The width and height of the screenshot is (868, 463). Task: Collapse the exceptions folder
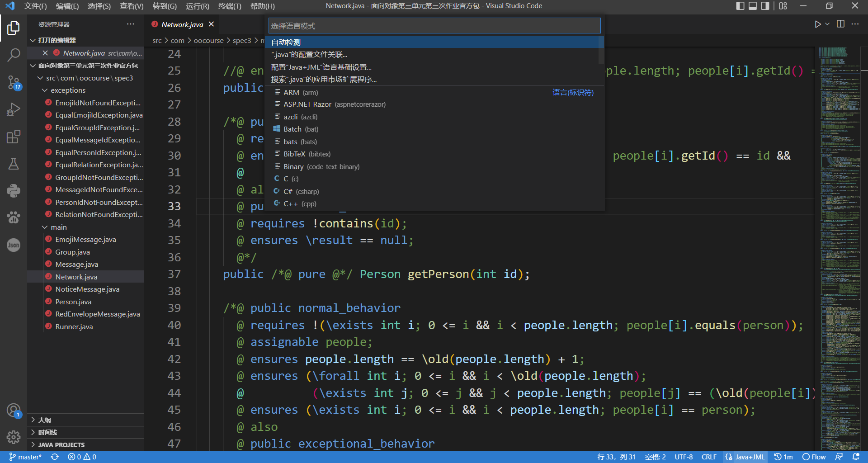pos(86,90)
